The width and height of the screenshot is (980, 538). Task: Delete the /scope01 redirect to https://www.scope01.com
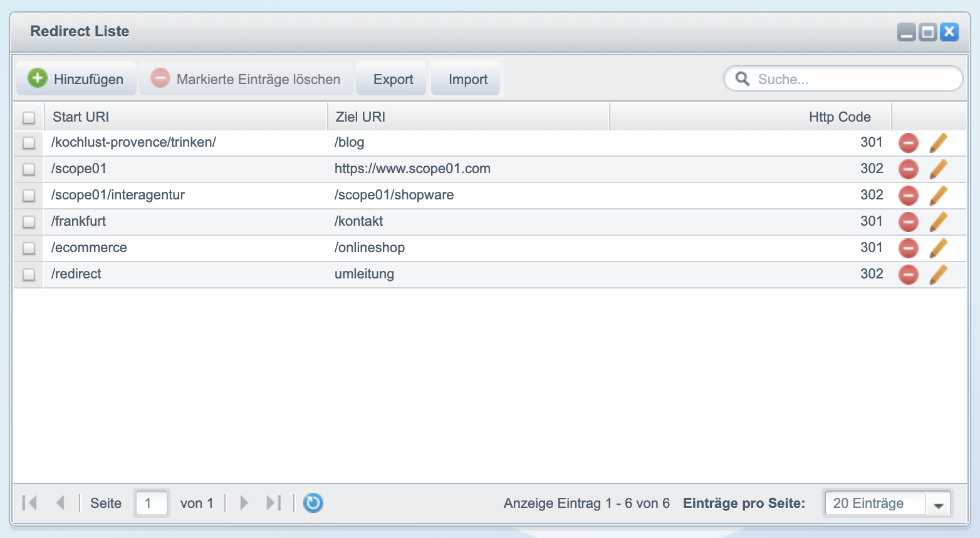point(908,169)
